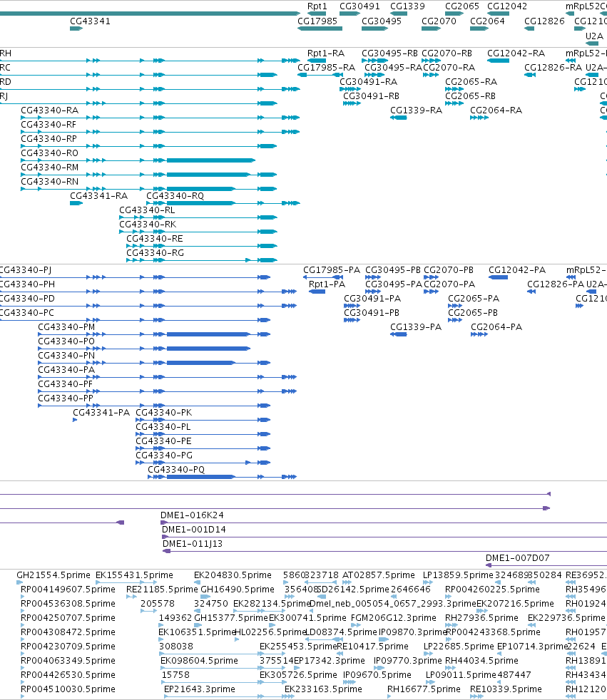This screenshot has height=700, width=607.
Task: Click transcript CG43340-RP label
Action: click(x=49, y=139)
